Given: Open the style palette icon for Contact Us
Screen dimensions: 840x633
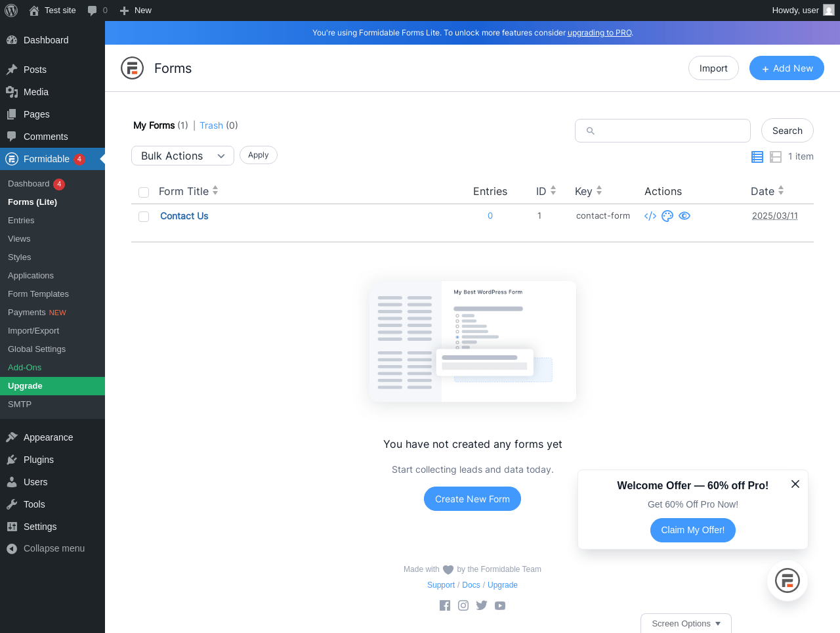Looking at the screenshot, I should tap(667, 216).
